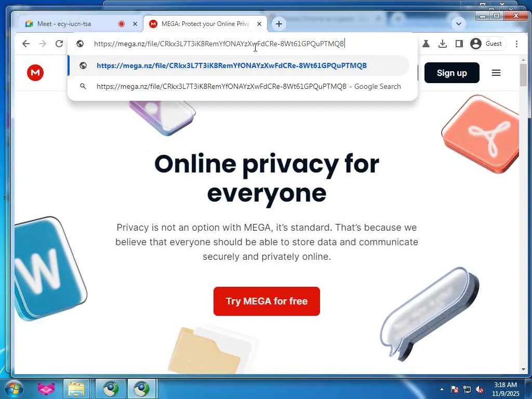Click the MEGA logo on page
The height and width of the screenshot is (399, 532).
(35, 73)
